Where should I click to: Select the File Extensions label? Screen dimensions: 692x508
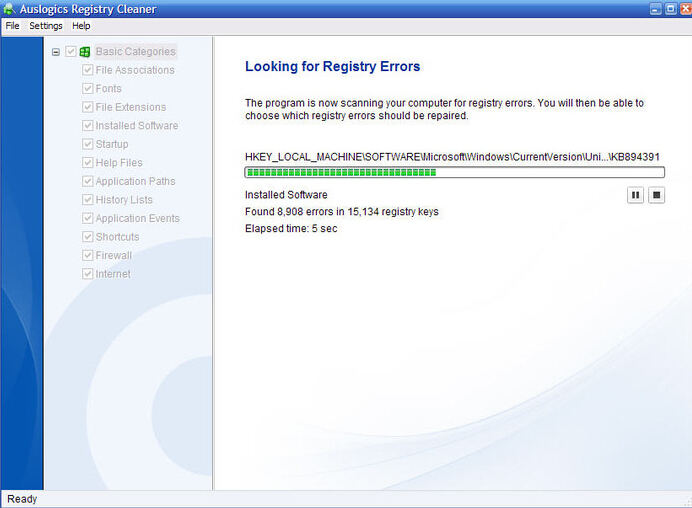[x=131, y=107]
